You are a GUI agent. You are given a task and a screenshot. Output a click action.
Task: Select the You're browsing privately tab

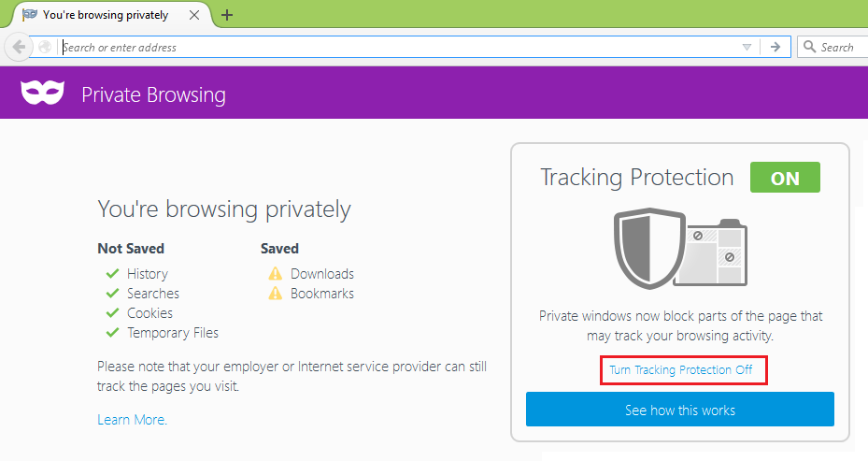[x=106, y=15]
